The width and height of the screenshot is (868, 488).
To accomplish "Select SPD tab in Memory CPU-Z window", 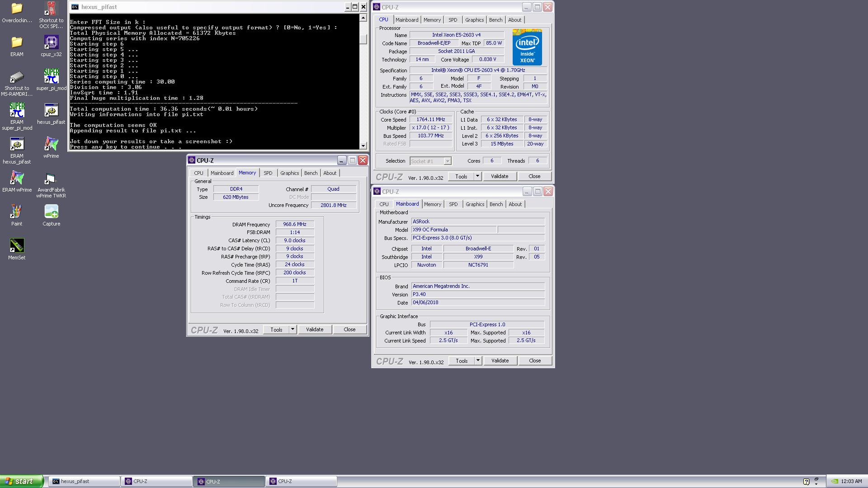I will point(268,173).
